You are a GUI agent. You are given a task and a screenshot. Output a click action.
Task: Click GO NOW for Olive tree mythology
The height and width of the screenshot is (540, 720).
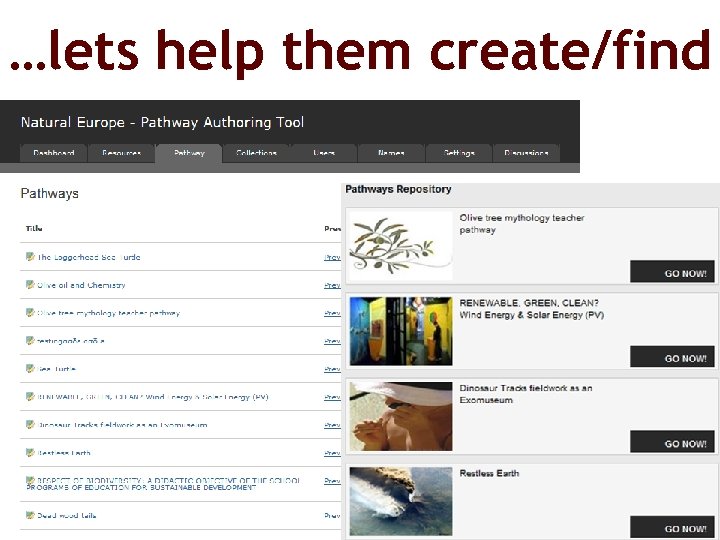pos(672,272)
